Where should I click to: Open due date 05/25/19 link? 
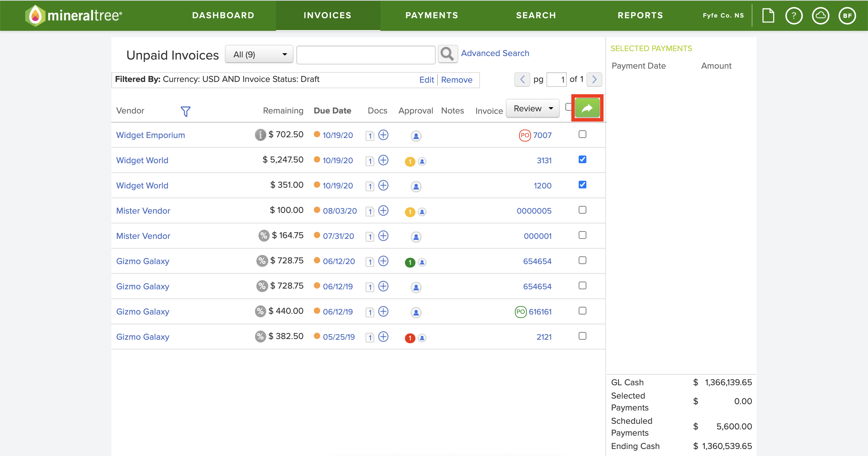click(x=339, y=337)
